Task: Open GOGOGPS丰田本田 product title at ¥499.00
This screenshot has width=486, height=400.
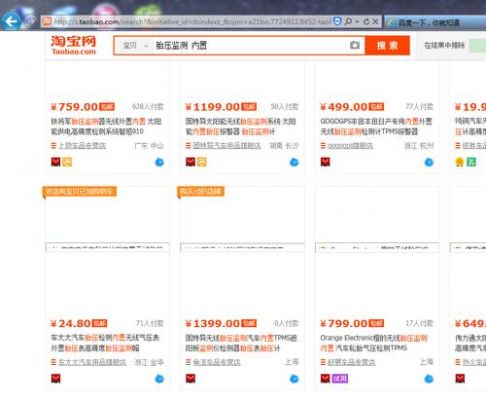Action: pyautogui.click(x=376, y=126)
